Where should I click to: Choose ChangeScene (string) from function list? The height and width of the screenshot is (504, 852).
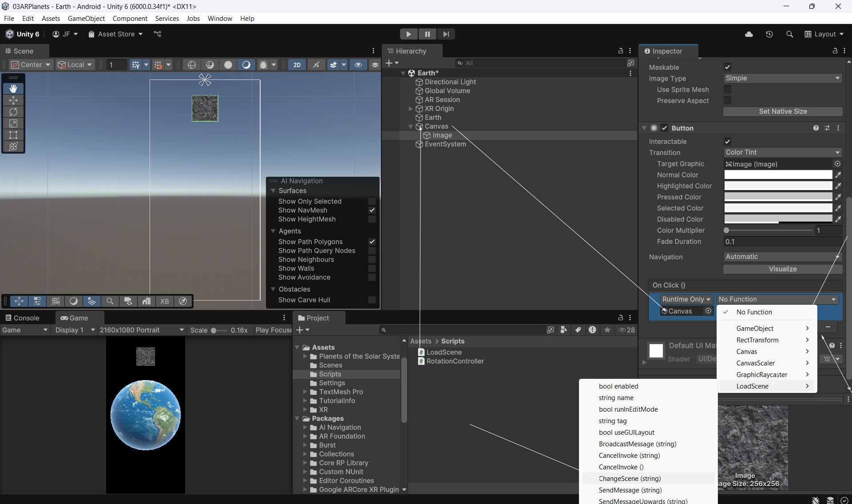click(x=630, y=479)
